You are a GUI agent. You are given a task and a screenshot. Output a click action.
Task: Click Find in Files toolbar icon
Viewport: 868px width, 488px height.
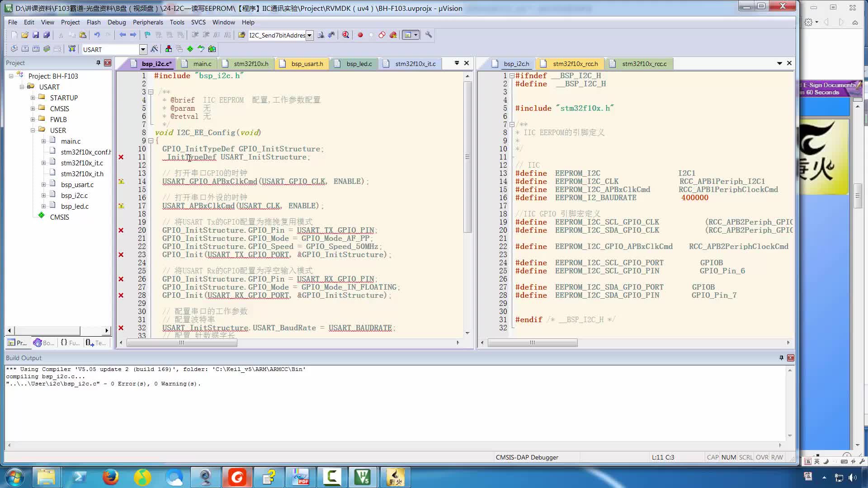(x=241, y=35)
